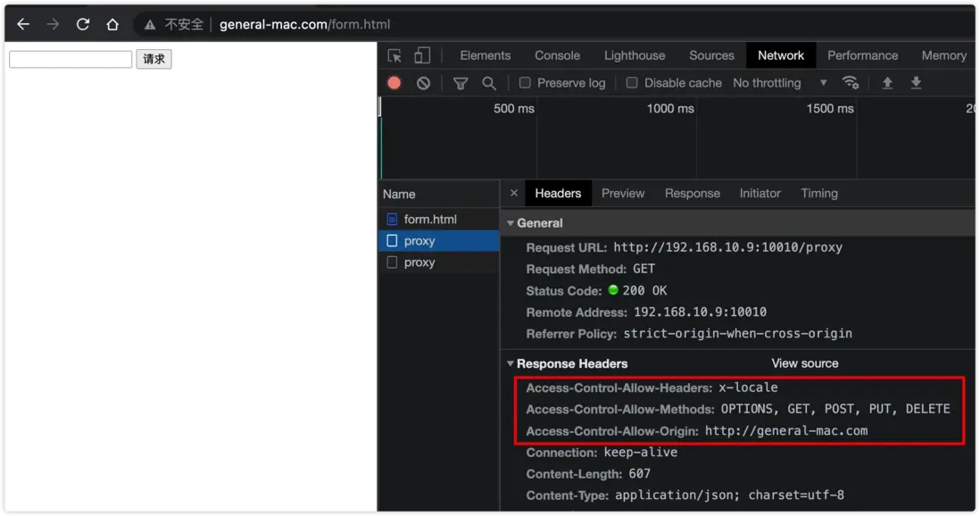Export HAR file download arrow
980x516 pixels.
[x=917, y=83]
